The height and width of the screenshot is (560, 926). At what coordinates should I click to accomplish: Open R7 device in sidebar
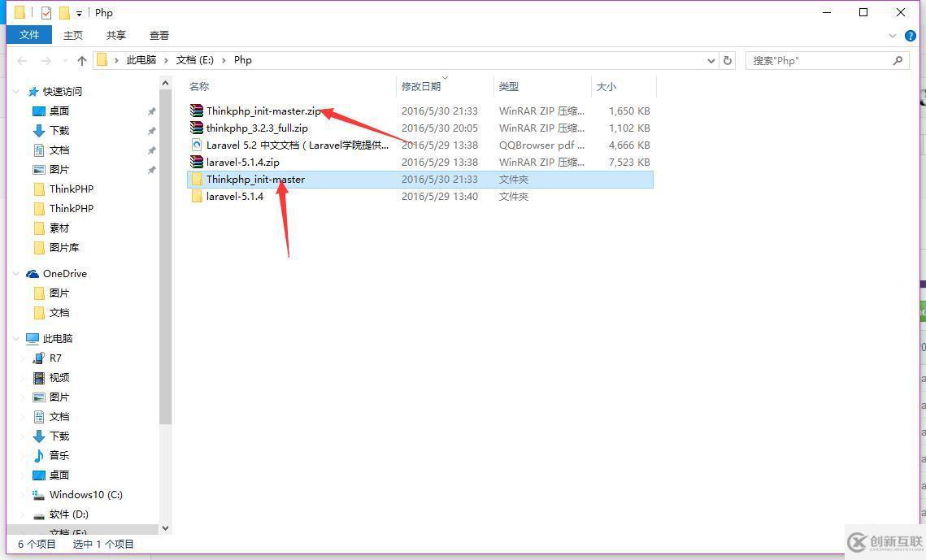[55, 358]
